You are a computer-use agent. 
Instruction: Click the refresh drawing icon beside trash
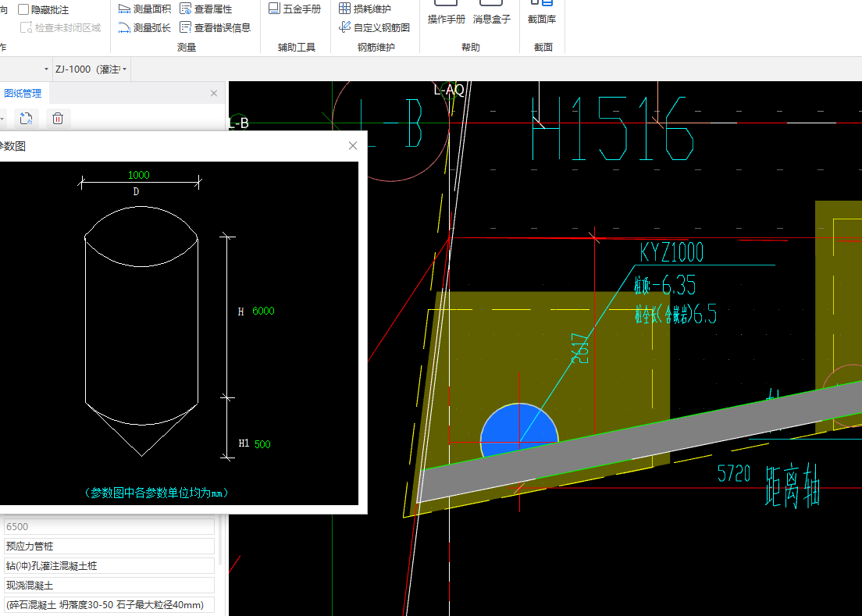tap(26, 118)
